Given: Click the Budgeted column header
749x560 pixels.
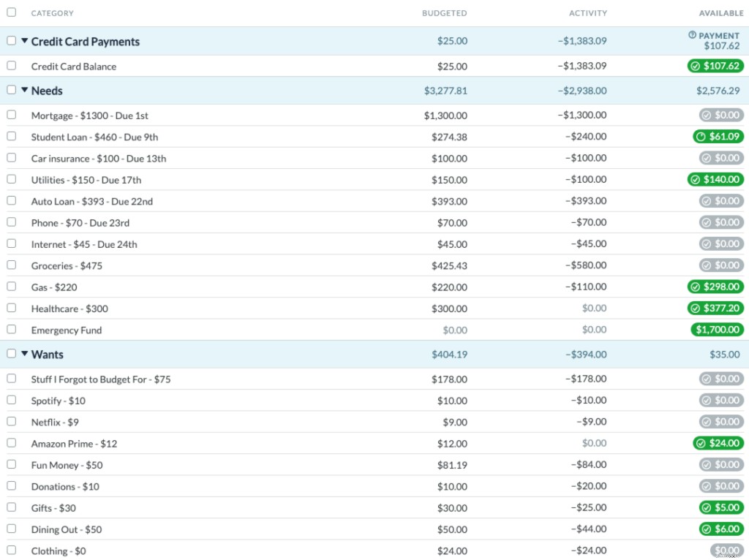Looking at the screenshot, I should (444, 13).
